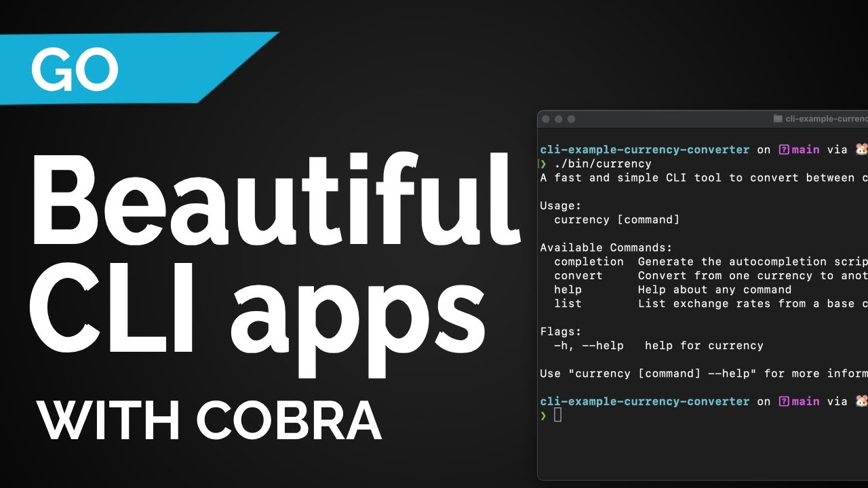The height and width of the screenshot is (488, 868).
Task: Select the directory name in the first prompt line
Action: pos(645,150)
